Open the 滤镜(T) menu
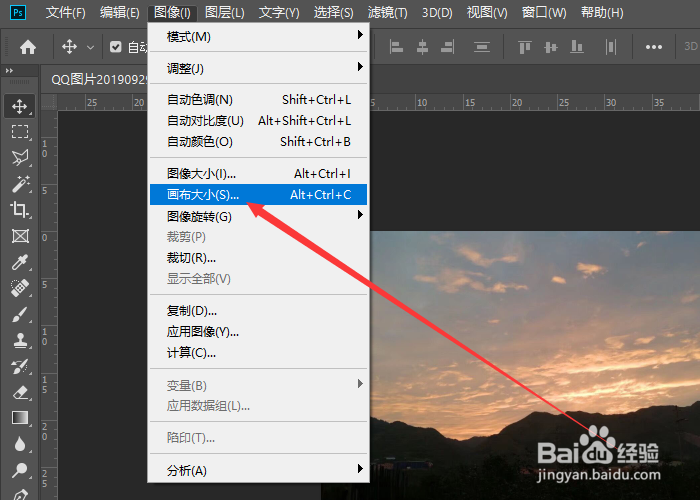Screen dimensions: 700x500 387,12
